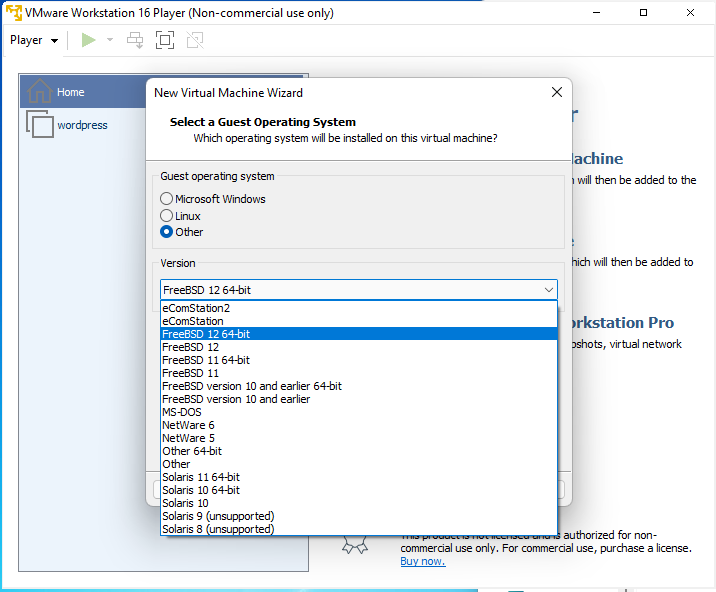Choose Solaris 11 64-bit option

click(359, 477)
